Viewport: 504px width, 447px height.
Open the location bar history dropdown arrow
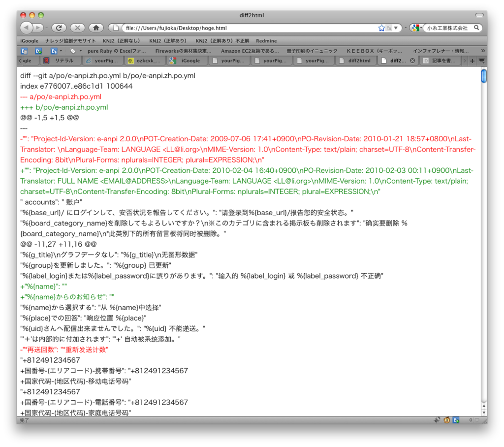pyautogui.click(x=396, y=28)
